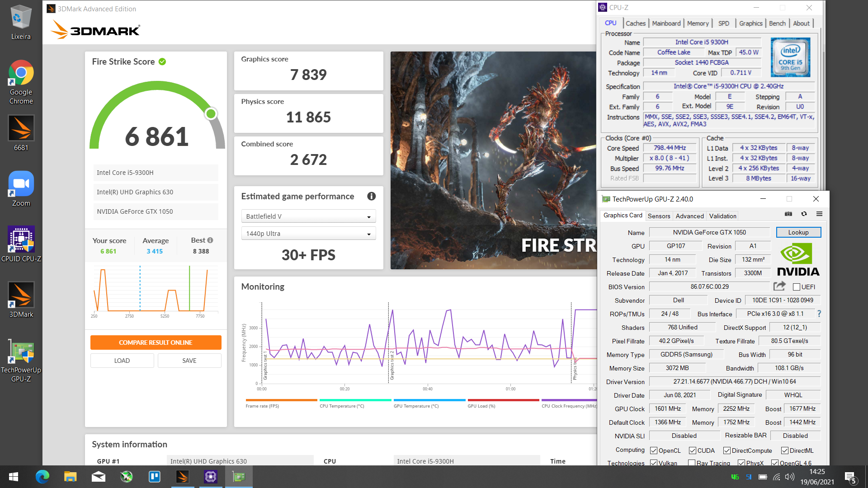Click the GPU-Z Name field showing GeForce GTX 1050
868x488 pixels.
pos(709,232)
